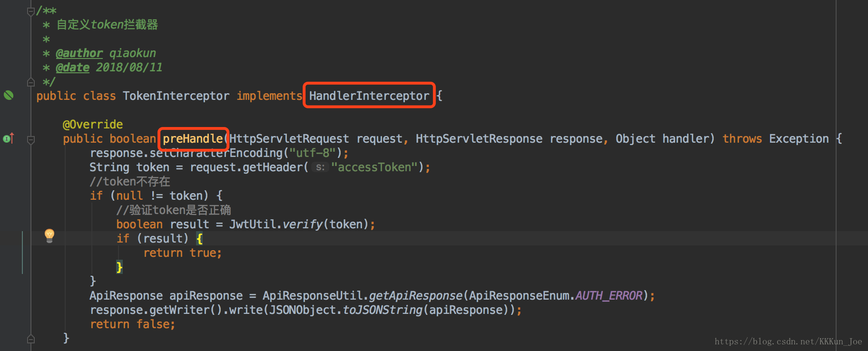This screenshot has height=351, width=868.
Task: Click the blog.csdn.net watermark URL
Action: coord(788,341)
